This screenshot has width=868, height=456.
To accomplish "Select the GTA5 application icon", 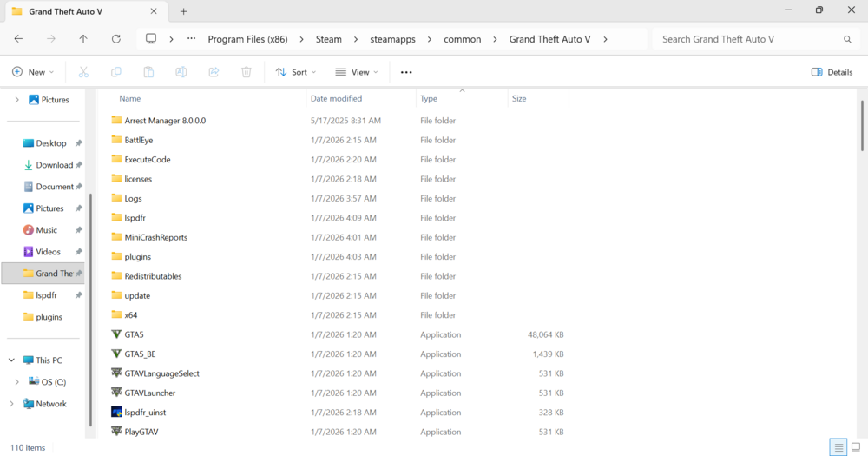I will click(116, 334).
